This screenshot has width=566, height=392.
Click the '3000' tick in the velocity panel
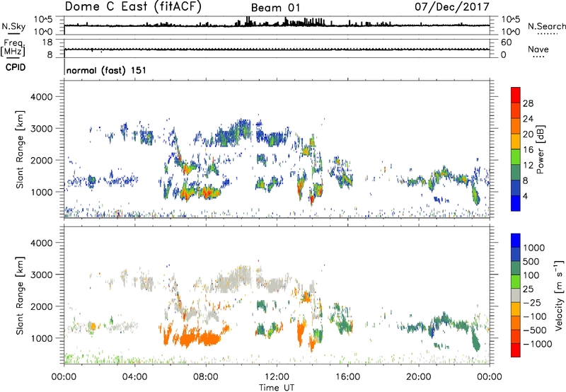(41, 275)
